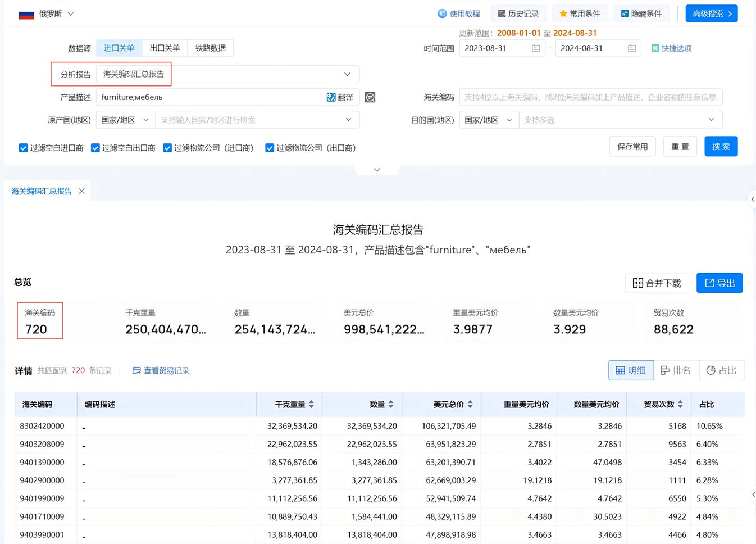The width and height of the screenshot is (756, 544).
Task: Switch to 占比 proportion view
Action: [x=722, y=370]
